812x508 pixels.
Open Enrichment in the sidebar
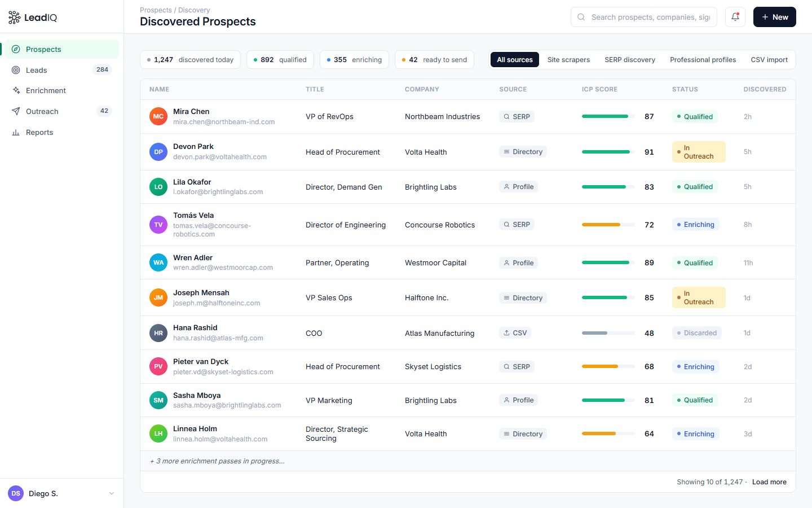(x=62, y=90)
